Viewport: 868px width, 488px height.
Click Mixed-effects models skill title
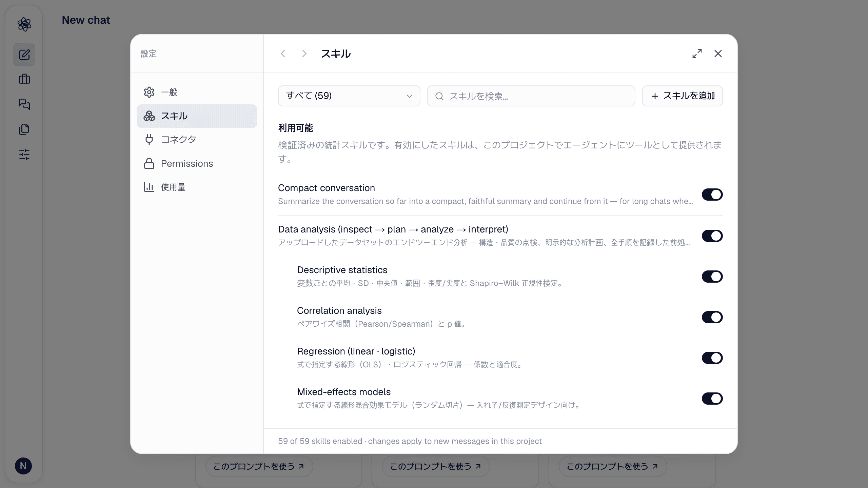[344, 392]
